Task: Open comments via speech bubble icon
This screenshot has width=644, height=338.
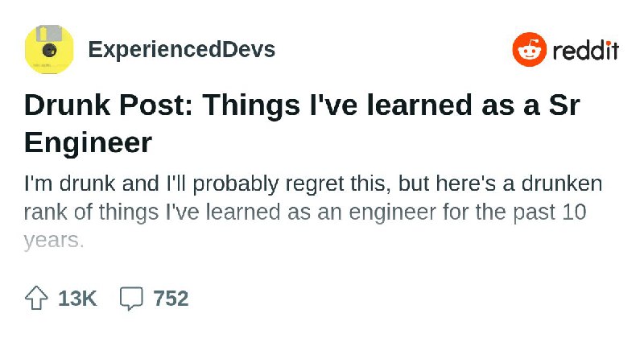Action: pos(131,298)
